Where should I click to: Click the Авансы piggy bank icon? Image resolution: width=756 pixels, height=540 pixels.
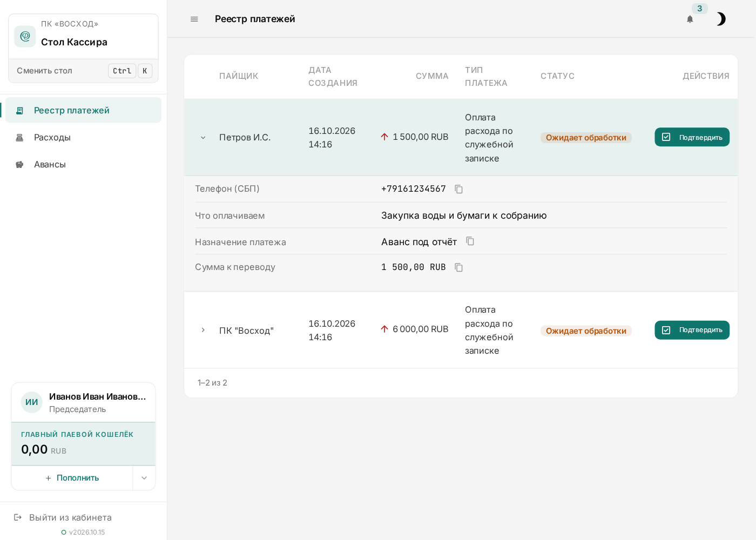[x=19, y=164]
